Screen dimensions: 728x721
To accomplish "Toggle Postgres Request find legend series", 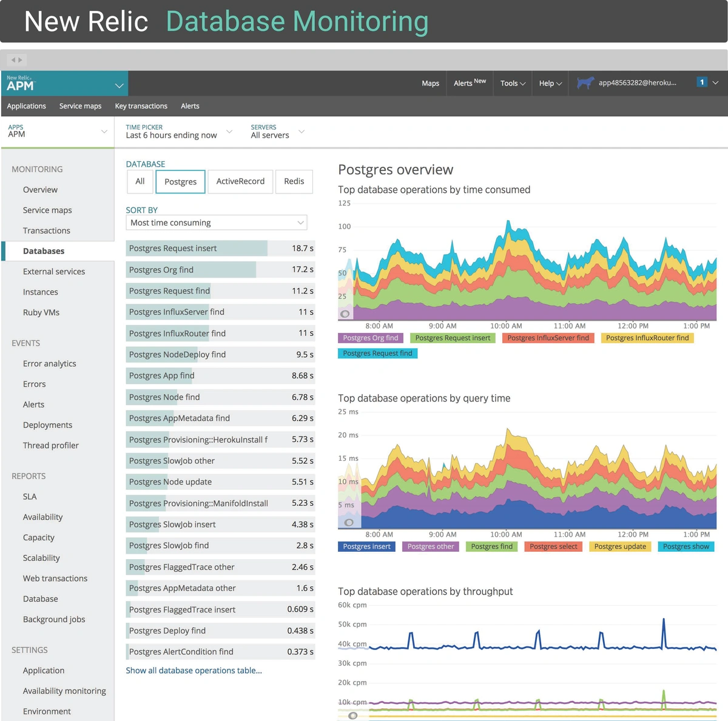I will pos(377,353).
